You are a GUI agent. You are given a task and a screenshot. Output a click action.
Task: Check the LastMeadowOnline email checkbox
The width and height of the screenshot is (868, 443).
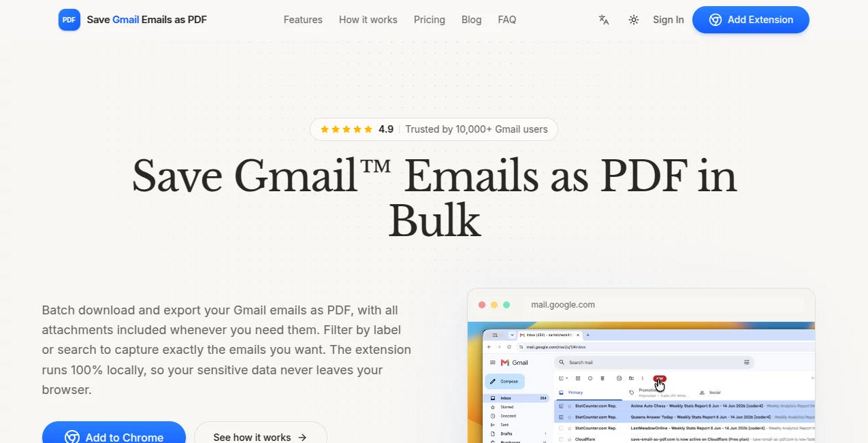[x=561, y=429]
